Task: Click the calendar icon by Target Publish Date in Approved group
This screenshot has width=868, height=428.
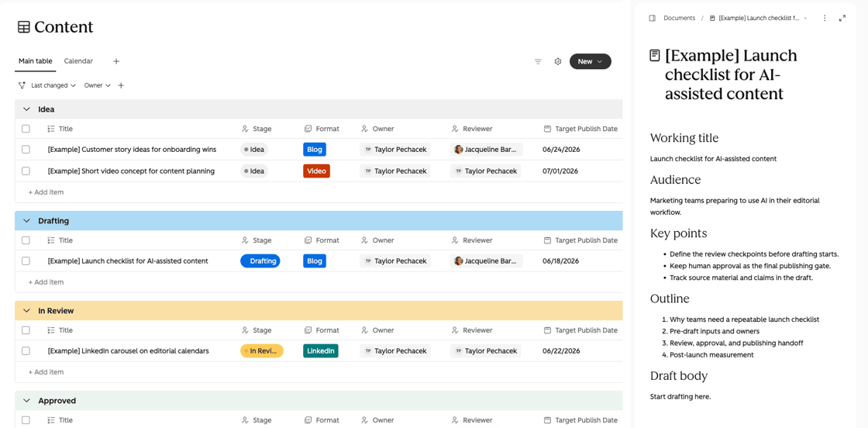Action: pos(547,419)
